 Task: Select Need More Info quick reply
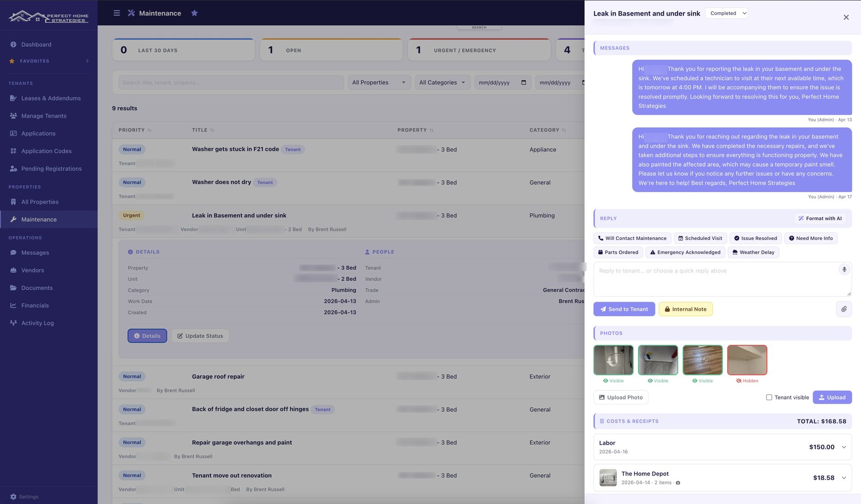pyautogui.click(x=811, y=238)
